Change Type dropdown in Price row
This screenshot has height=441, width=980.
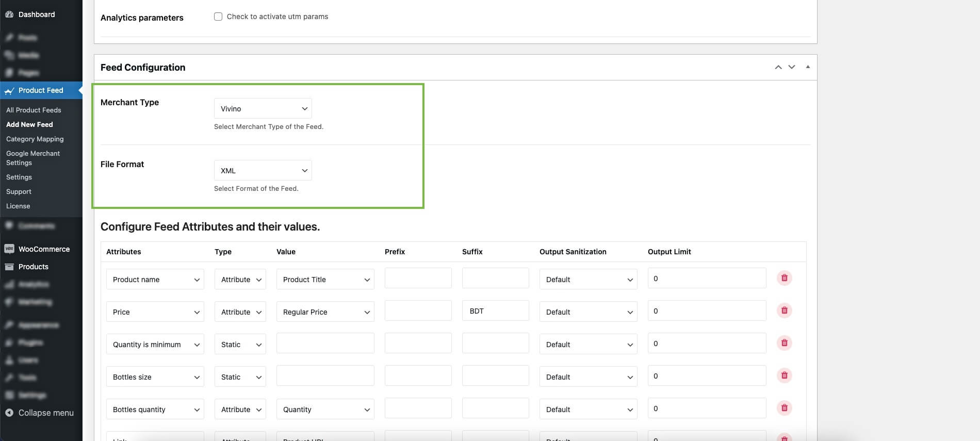(x=240, y=312)
